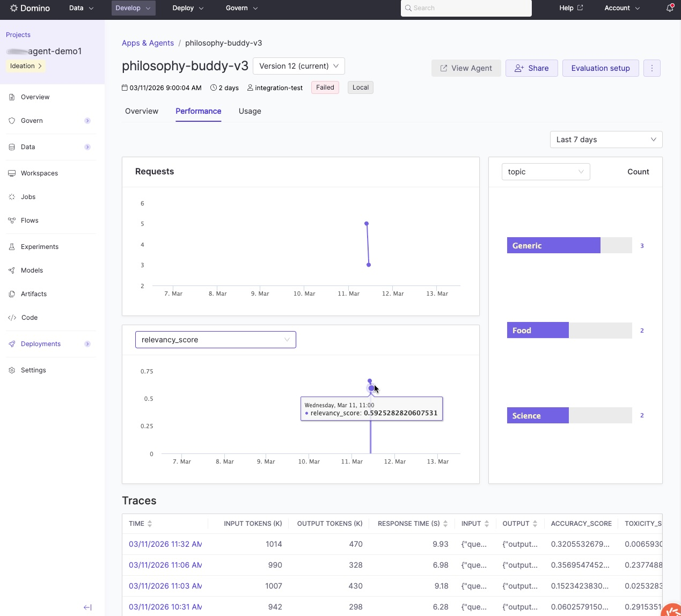Click the Artifacts icon in sidebar
The width and height of the screenshot is (681, 616).
[x=12, y=294]
